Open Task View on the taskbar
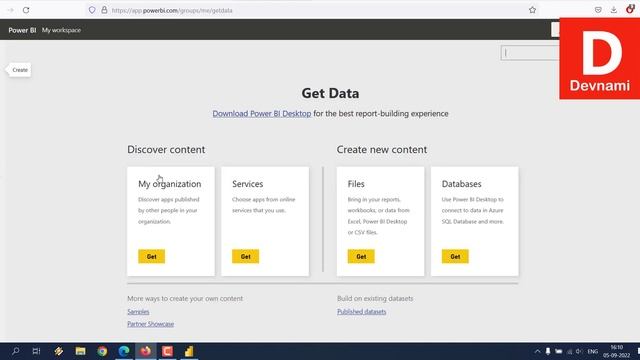Viewport: 640px width, 360px height. tap(36, 351)
